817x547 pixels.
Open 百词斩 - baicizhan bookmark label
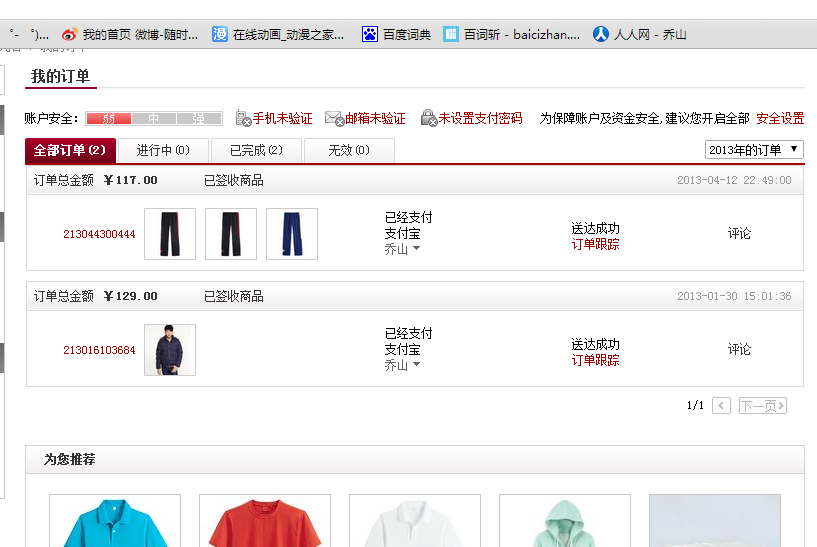click(522, 34)
